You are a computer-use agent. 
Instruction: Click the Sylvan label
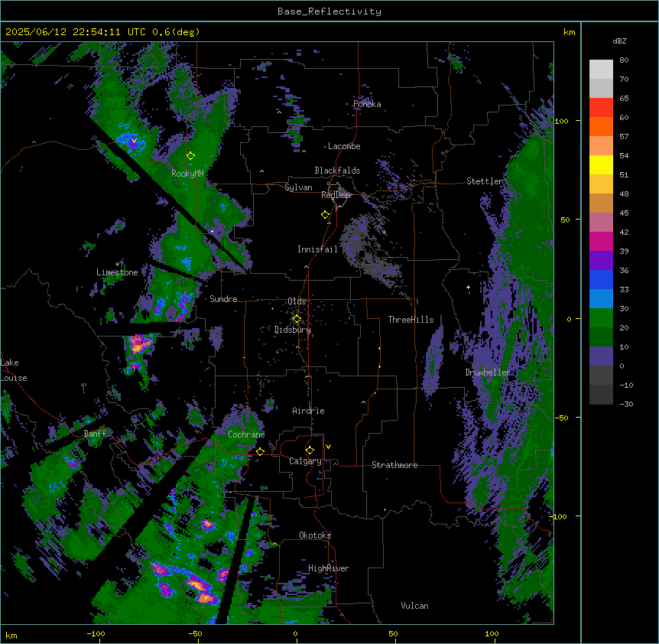[x=298, y=187]
